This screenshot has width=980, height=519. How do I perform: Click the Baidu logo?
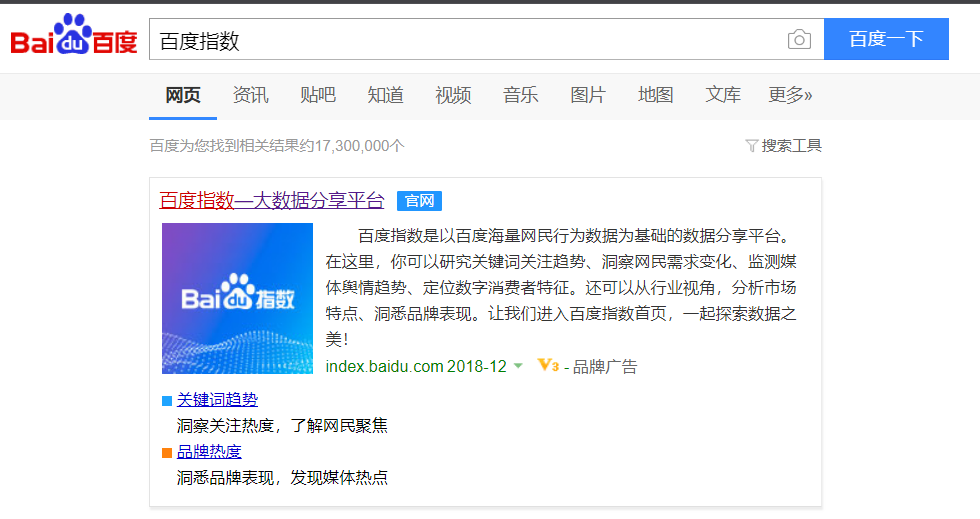tap(74, 38)
